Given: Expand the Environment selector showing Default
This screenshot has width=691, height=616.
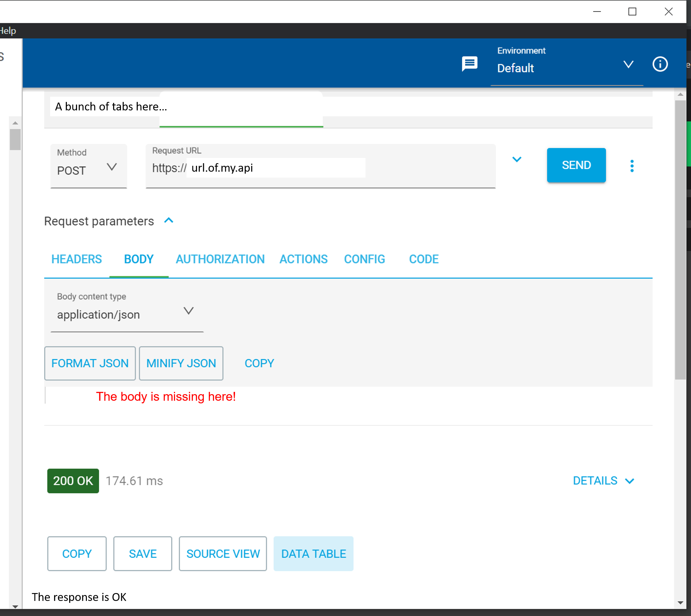Looking at the screenshot, I should tap(628, 65).
